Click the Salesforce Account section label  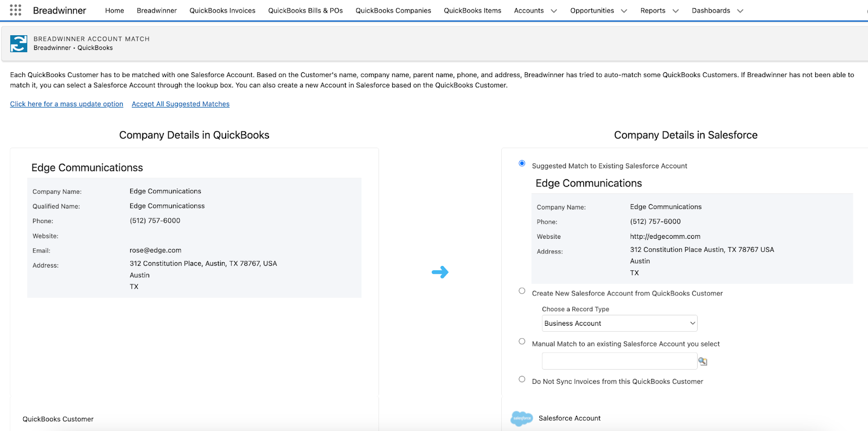570,419
